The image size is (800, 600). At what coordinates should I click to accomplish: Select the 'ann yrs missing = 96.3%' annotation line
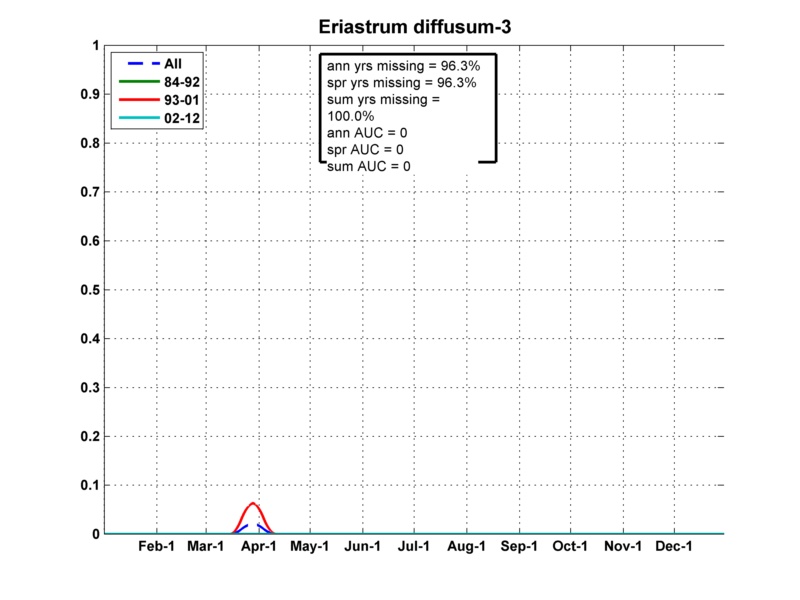(401, 65)
